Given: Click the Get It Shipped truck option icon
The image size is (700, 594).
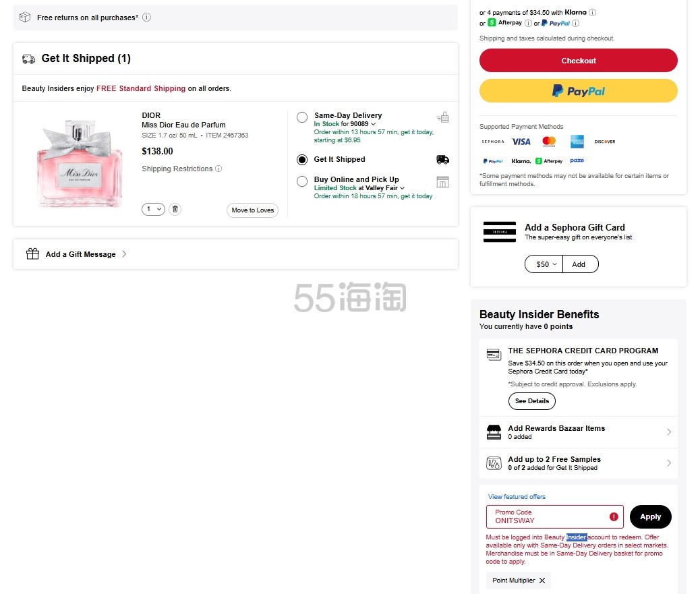Looking at the screenshot, I should [442, 159].
